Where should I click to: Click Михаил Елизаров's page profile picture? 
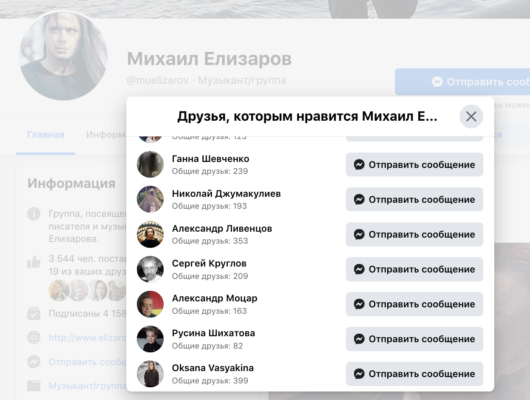point(63,56)
